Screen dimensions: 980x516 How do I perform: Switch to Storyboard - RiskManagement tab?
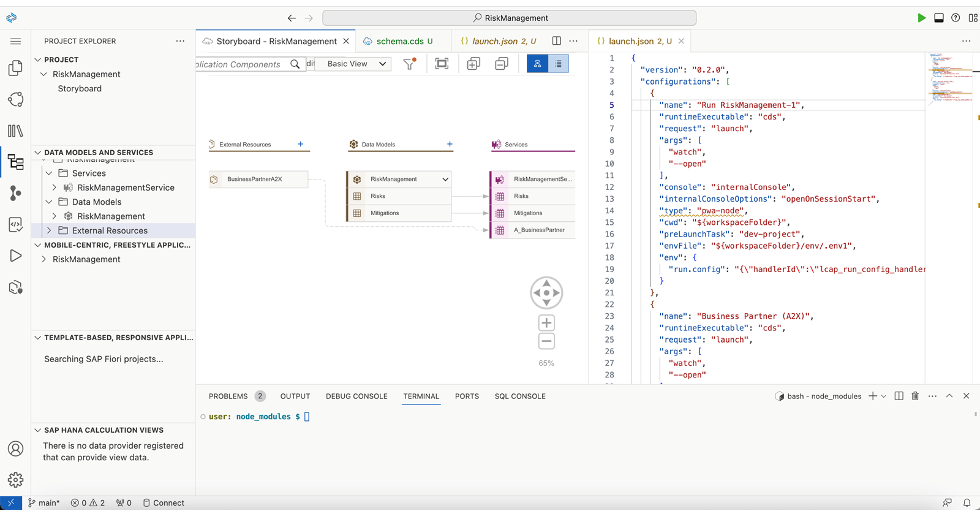coord(276,41)
